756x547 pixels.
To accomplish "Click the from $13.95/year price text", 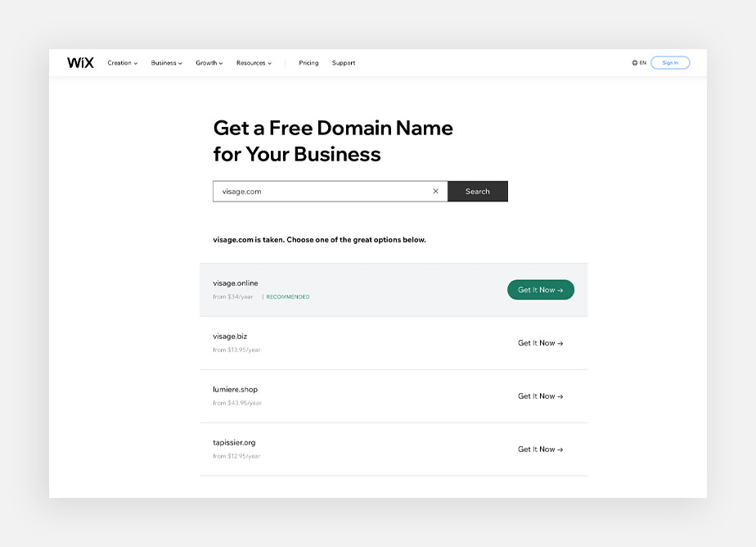I will pyautogui.click(x=236, y=350).
